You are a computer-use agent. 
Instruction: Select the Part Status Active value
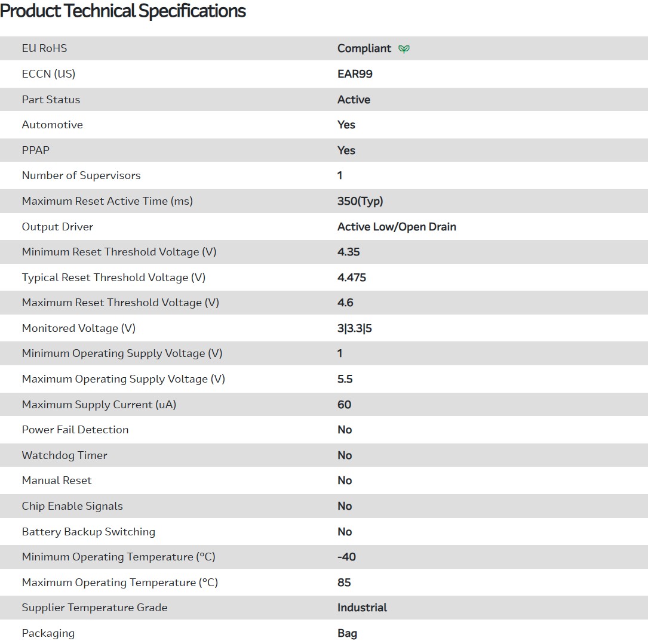(x=354, y=100)
